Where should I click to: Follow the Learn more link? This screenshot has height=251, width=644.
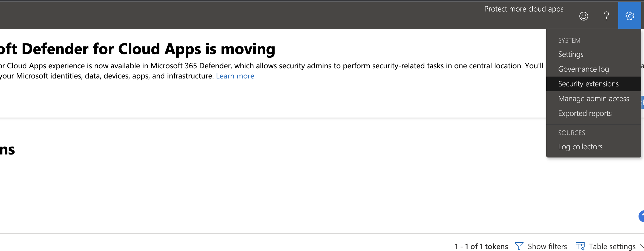[235, 76]
